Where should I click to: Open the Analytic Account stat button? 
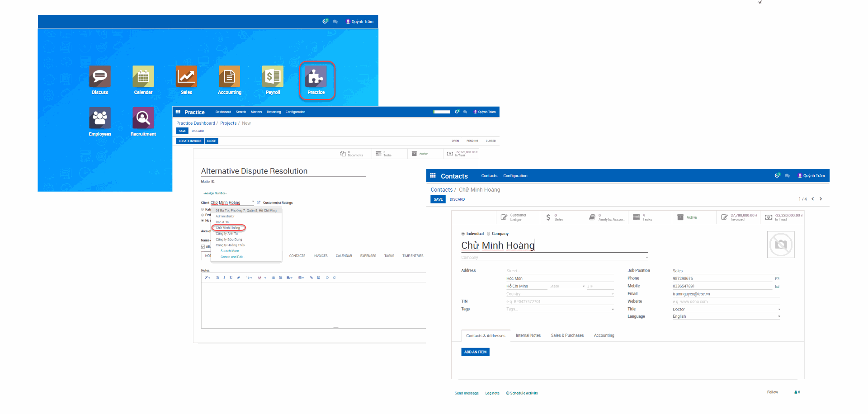[x=606, y=217]
